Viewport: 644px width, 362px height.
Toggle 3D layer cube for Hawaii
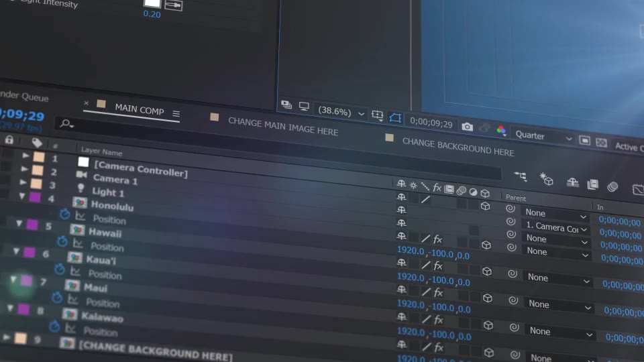487,271
